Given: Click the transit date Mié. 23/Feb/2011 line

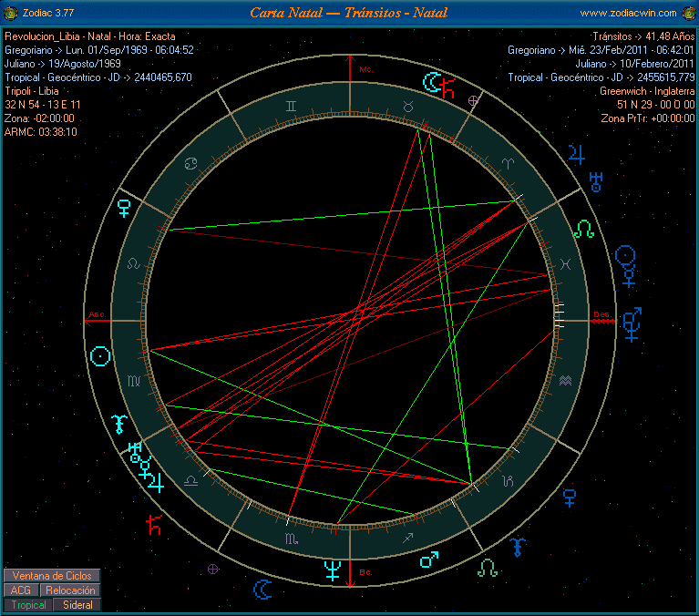Looking at the screenshot, I should [601, 50].
